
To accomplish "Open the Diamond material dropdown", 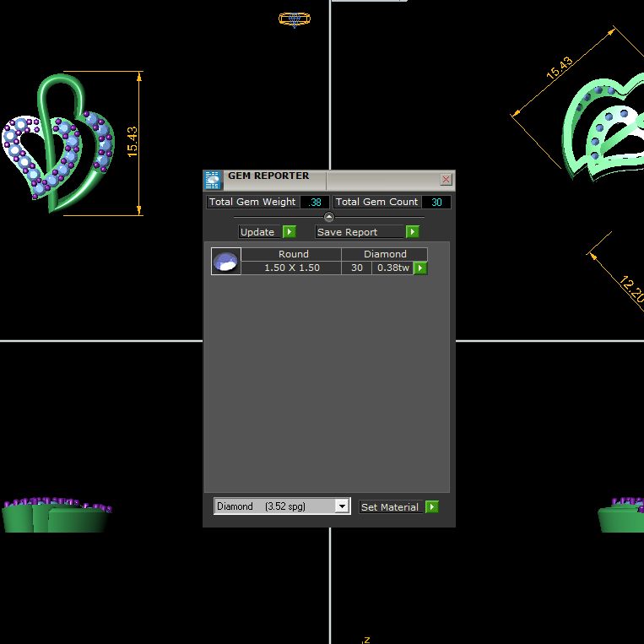I will tap(342, 506).
